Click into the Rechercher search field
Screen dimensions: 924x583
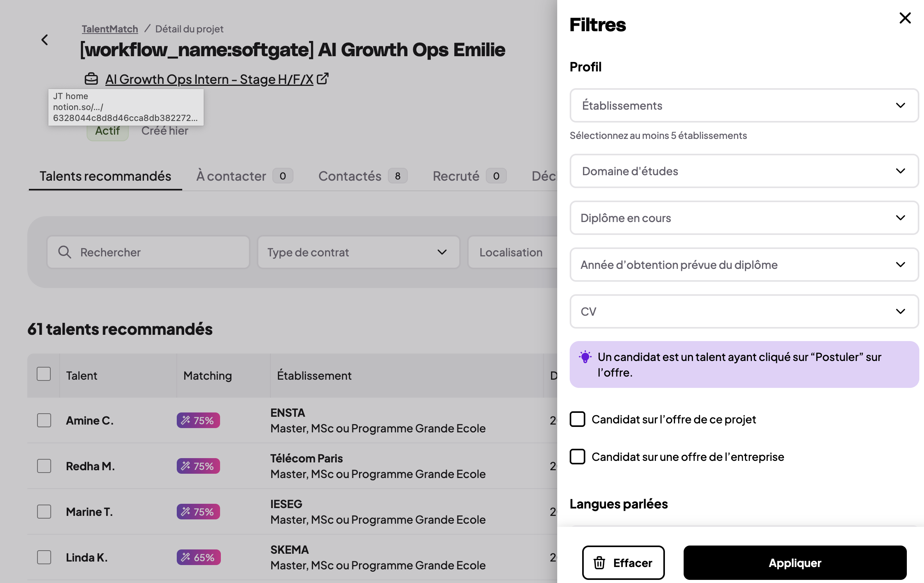(x=148, y=252)
